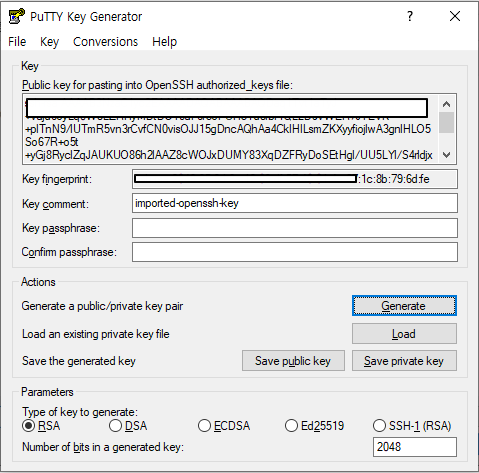Click the Confirm passphrase field
This screenshot has width=479, height=473.
295,252
